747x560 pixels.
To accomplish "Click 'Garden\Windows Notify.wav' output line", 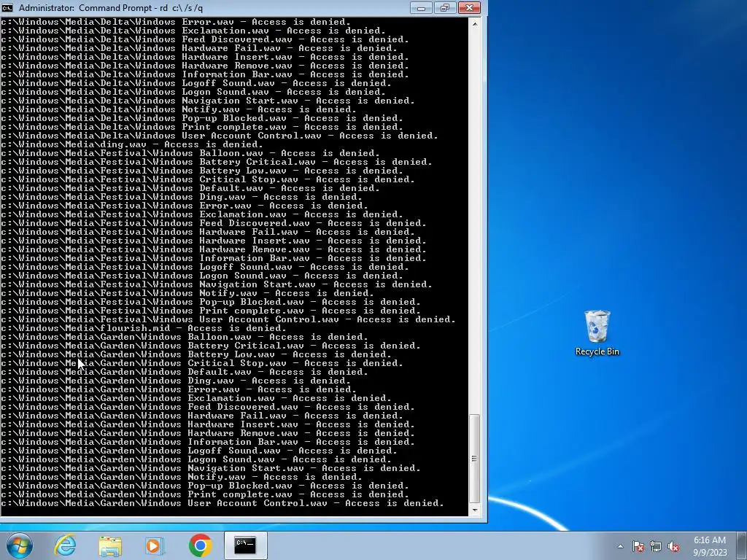I will [182, 477].
